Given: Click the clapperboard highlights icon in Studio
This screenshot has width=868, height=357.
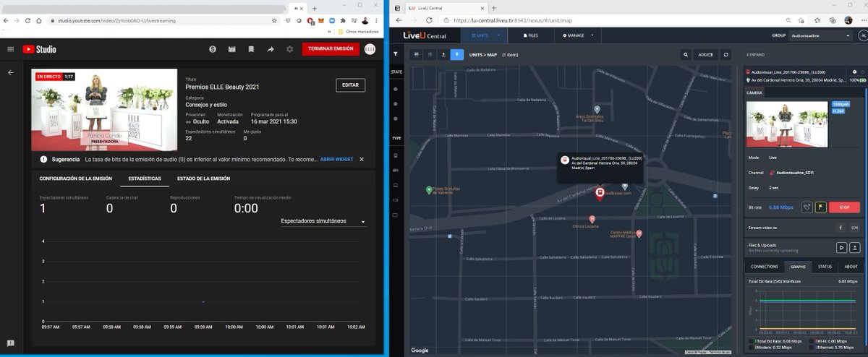Looking at the screenshot, I should 231,49.
